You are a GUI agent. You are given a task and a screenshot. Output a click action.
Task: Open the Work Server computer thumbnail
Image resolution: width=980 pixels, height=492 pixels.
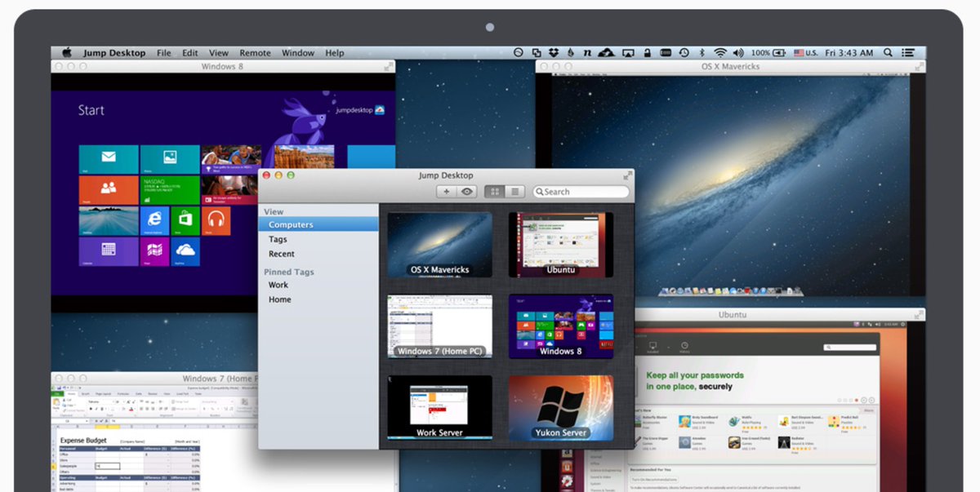(440, 408)
